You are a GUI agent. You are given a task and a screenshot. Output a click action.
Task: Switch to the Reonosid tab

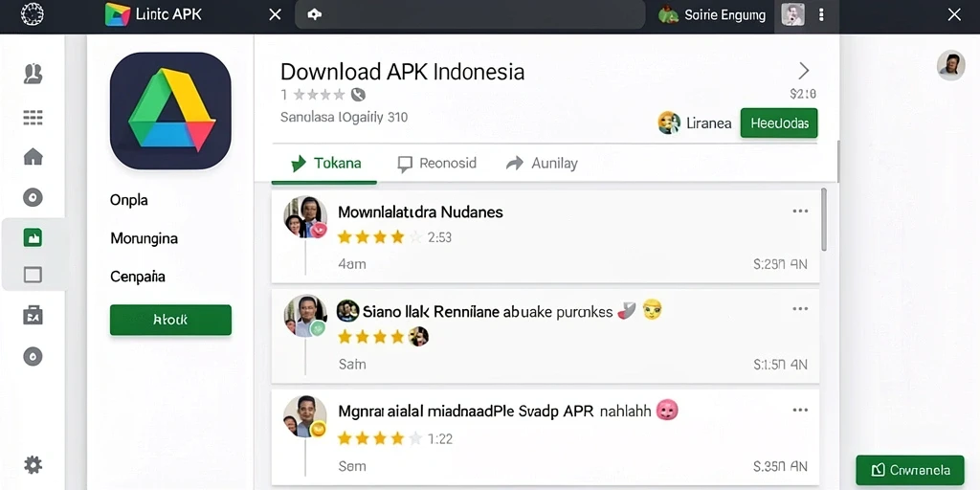pos(436,164)
